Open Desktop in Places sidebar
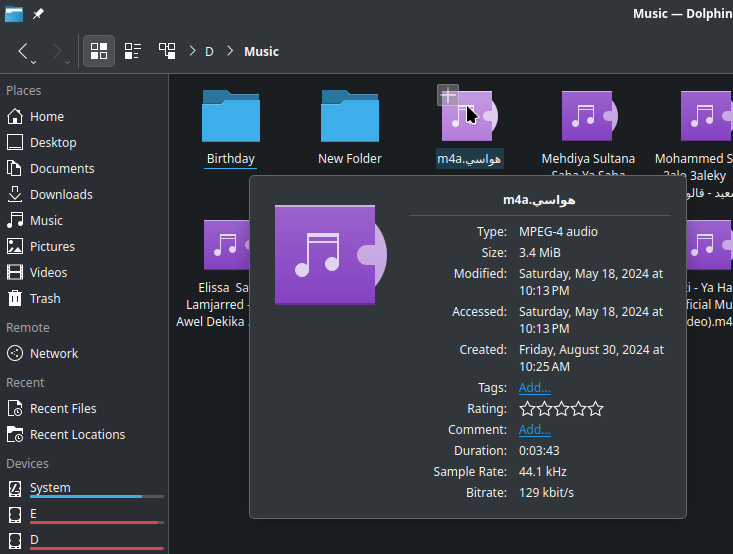Screen dimensions: 733x554 pyautogui.click(x=84, y=143)
